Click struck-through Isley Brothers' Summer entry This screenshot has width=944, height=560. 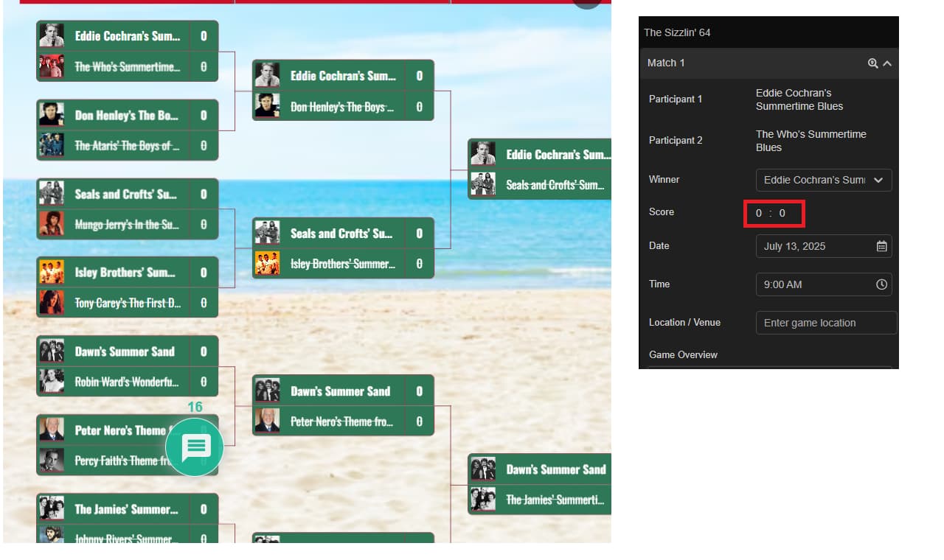pyautogui.click(x=343, y=263)
